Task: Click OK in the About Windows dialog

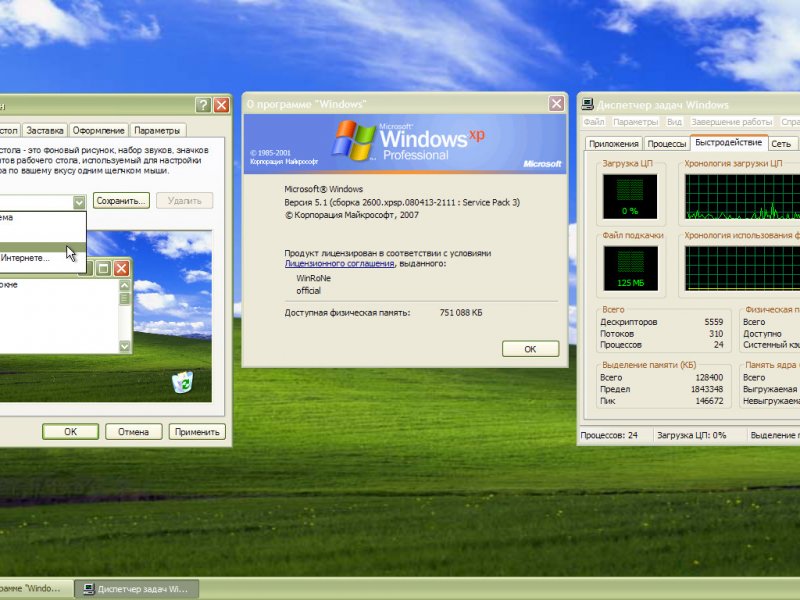Action: pyautogui.click(x=531, y=349)
